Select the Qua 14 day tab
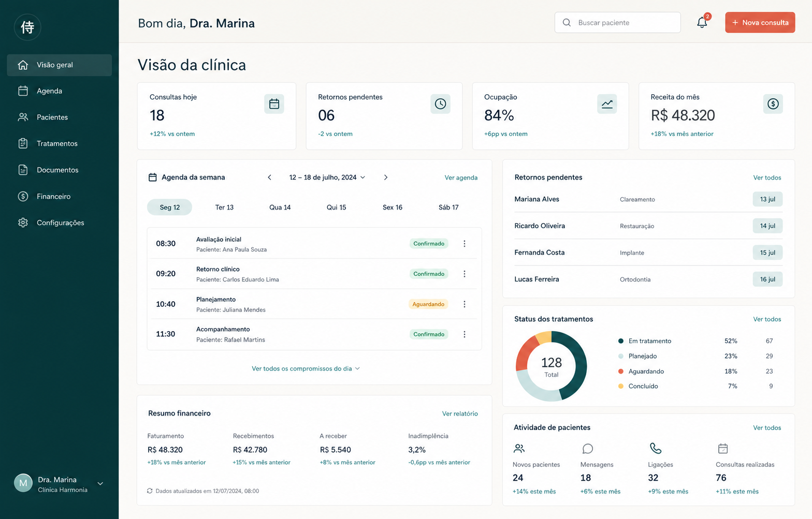 [x=280, y=207]
